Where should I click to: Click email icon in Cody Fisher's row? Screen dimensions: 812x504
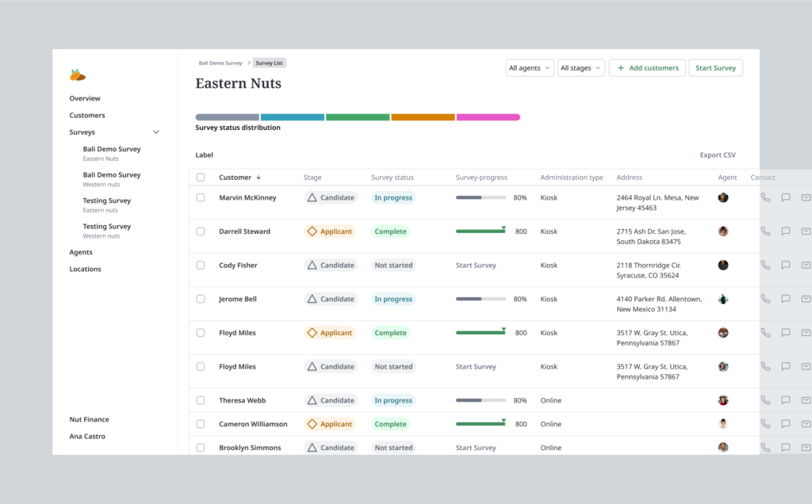click(x=806, y=265)
